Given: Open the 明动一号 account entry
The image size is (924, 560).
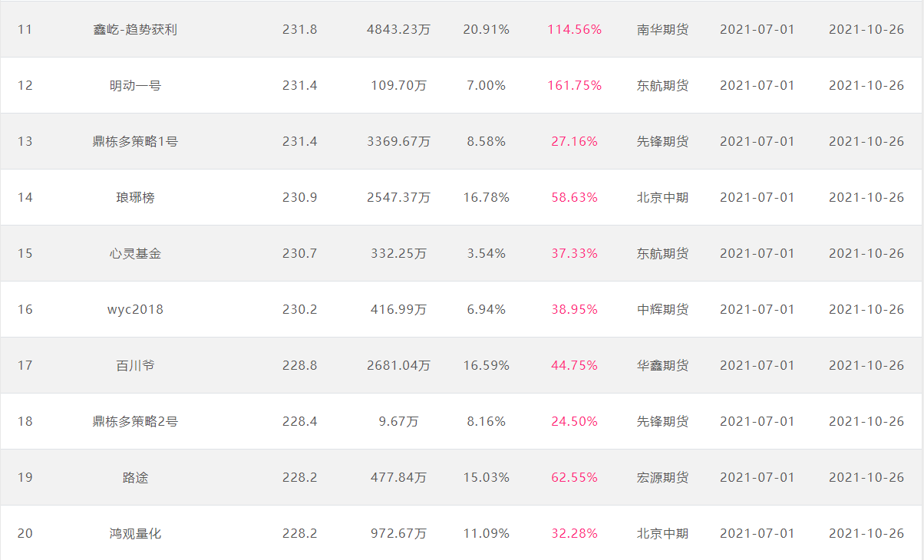Looking at the screenshot, I should 135,85.
